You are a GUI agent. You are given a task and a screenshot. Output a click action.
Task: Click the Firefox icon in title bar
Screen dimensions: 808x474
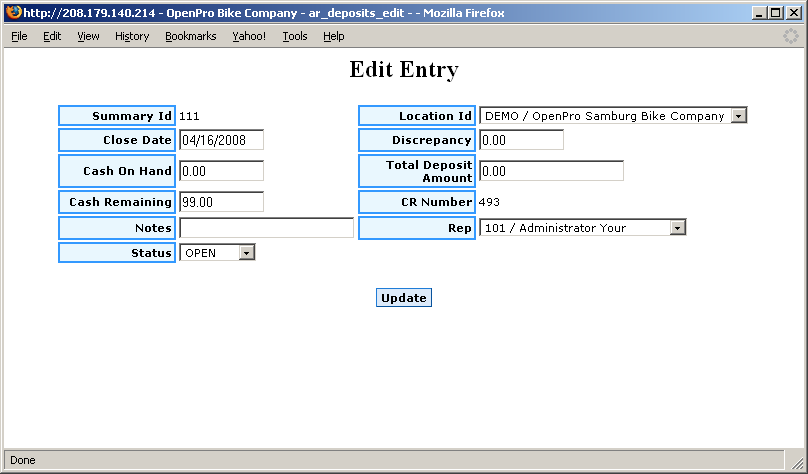[13, 12]
